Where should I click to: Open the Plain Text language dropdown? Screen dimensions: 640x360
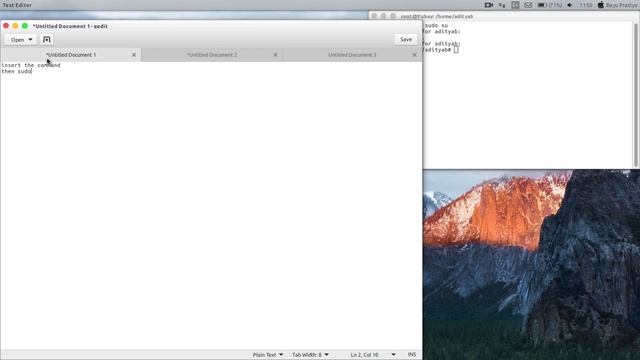click(x=268, y=355)
